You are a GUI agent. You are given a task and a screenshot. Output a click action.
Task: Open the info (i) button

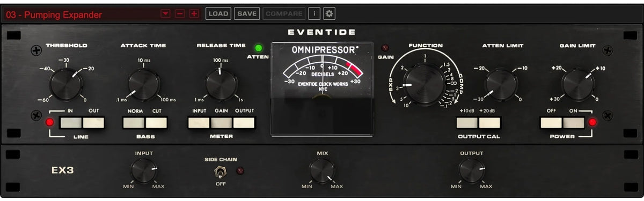tap(314, 13)
